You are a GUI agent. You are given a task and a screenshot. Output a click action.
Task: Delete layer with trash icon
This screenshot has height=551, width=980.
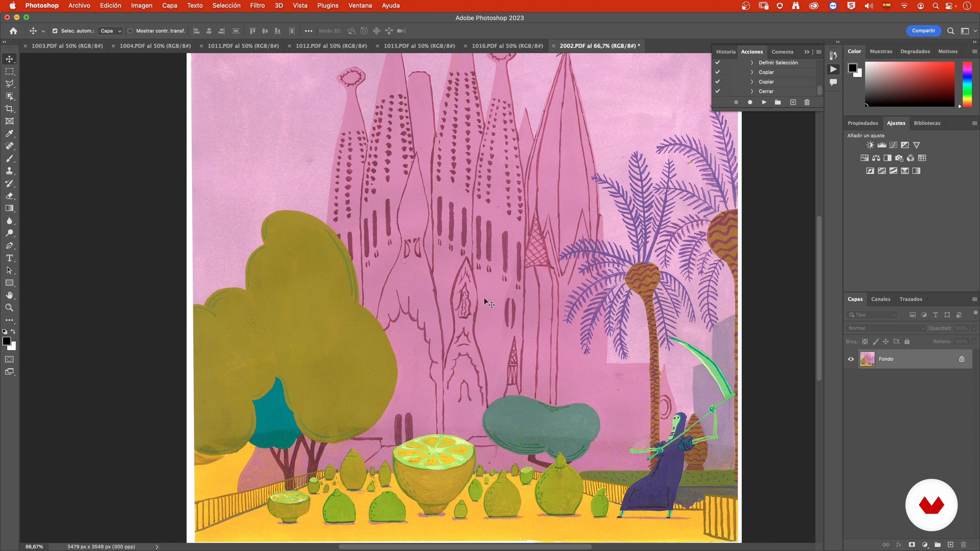click(x=964, y=545)
